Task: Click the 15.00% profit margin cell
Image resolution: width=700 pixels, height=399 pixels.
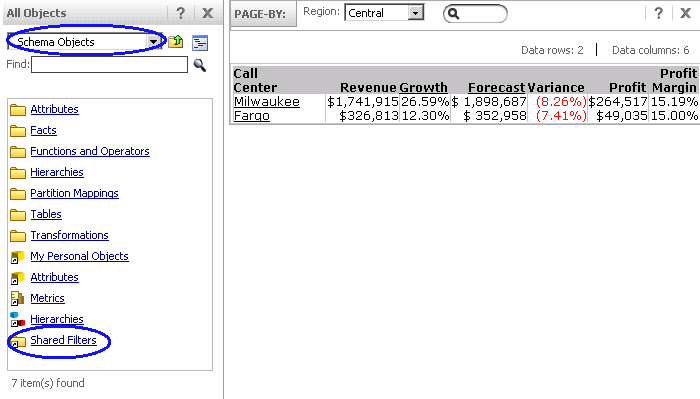Action: point(674,116)
